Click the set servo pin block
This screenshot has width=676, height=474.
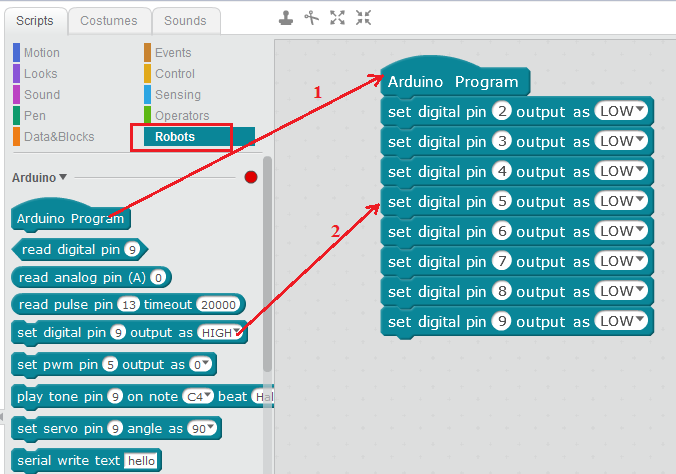coord(116,429)
